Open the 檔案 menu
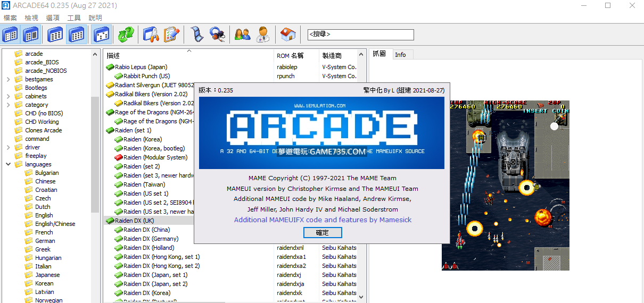This screenshot has height=303, width=644. click(10, 18)
